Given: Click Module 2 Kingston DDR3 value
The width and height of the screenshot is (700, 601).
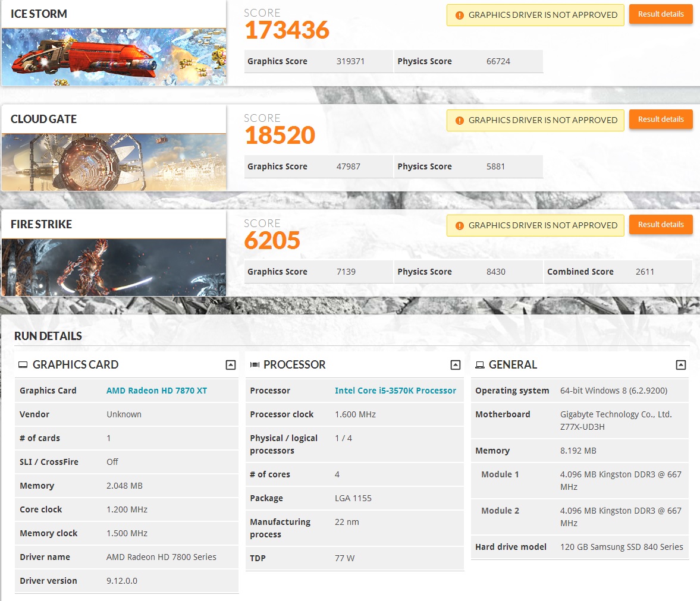Looking at the screenshot, I should 621,517.
